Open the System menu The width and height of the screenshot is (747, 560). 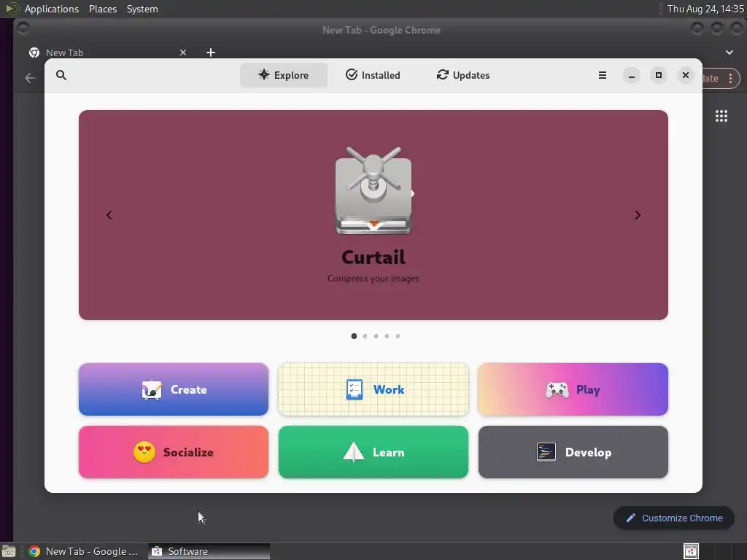click(x=142, y=9)
